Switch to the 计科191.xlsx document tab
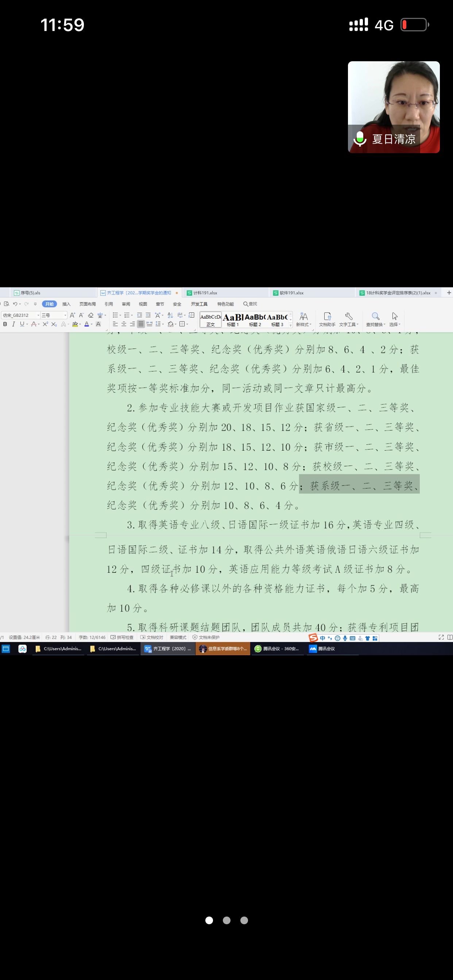 click(x=205, y=293)
